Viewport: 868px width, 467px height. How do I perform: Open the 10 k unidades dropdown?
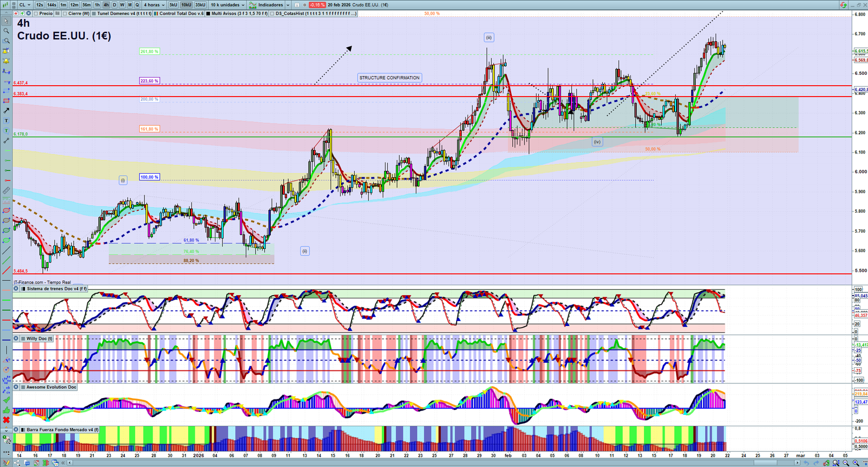click(227, 5)
